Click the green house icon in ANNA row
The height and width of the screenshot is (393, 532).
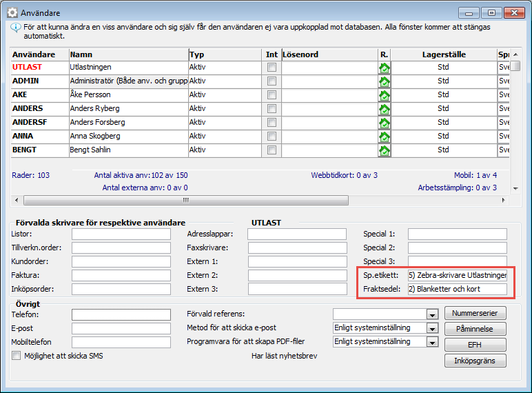click(385, 137)
